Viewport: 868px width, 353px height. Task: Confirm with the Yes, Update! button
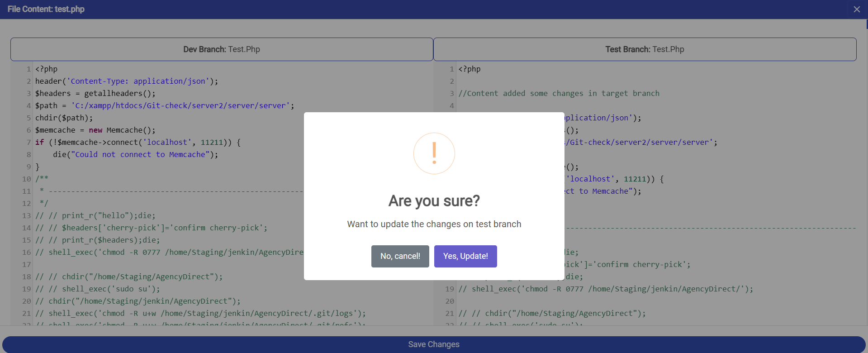click(x=465, y=256)
